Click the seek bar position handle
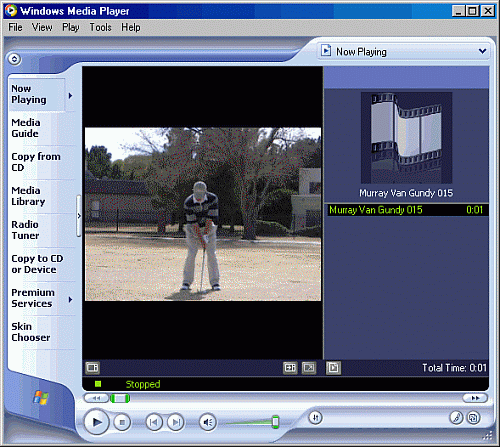 (x=120, y=398)
